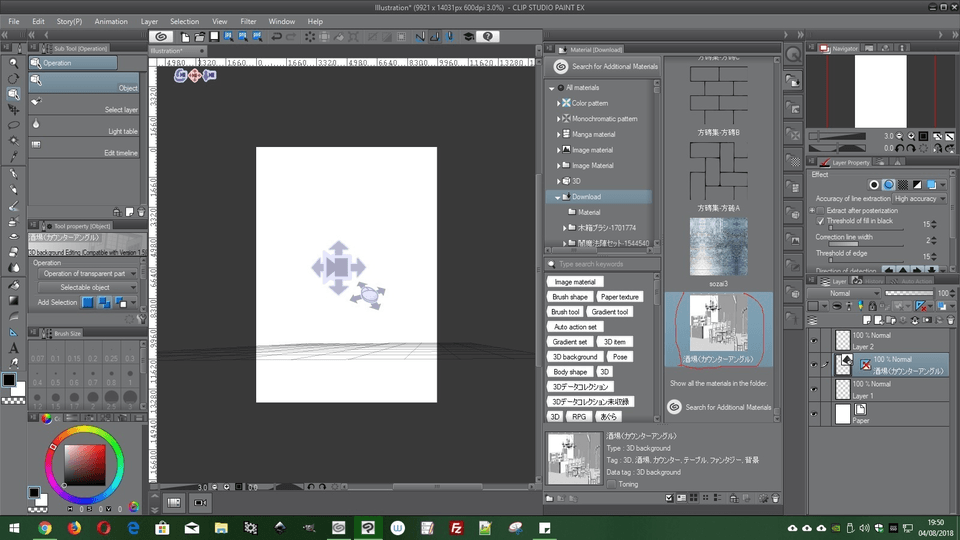Open the help question mark icon

click(487, 36)
